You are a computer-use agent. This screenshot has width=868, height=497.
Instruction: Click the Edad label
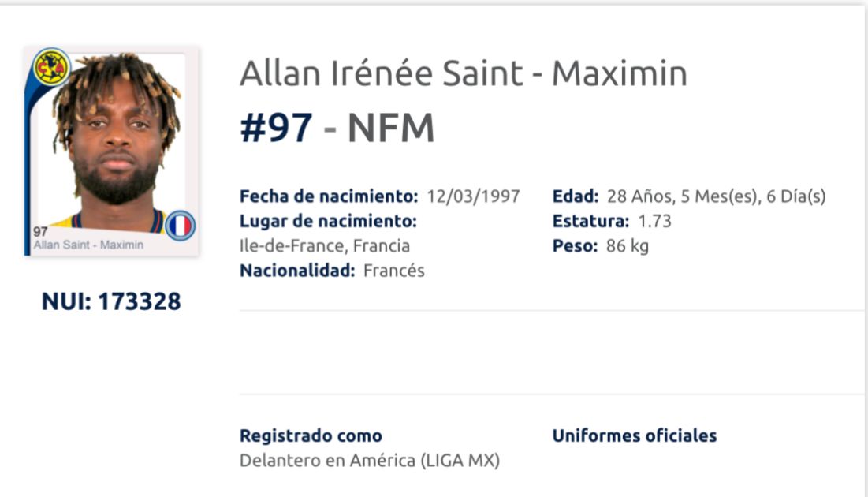(576, 196)
